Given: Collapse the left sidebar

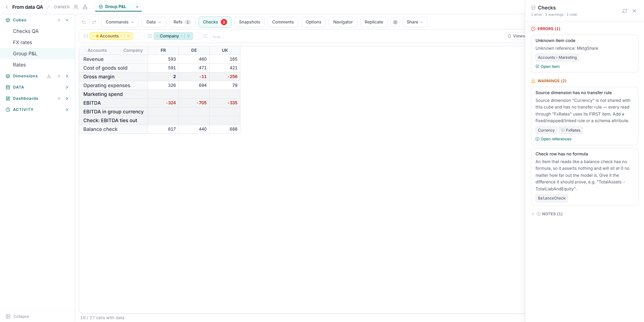Looking at the screenshot, I should pyautogui.click(x=17, y=316).
